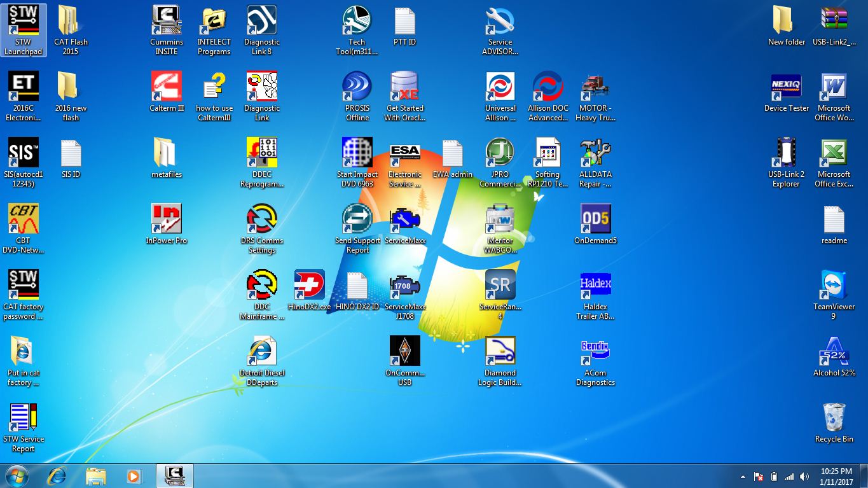Launch Calterm III shortcut

[x=167, y=92]
